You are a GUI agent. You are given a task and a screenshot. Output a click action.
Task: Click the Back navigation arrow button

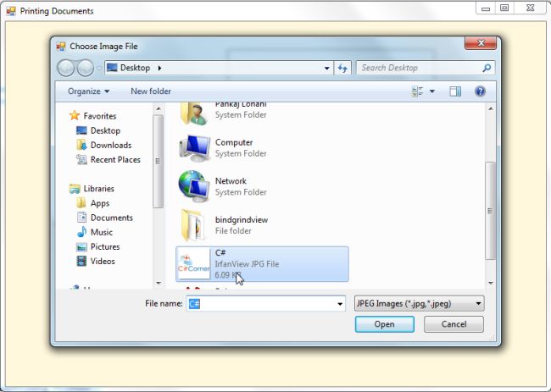(x=66, y=68)
